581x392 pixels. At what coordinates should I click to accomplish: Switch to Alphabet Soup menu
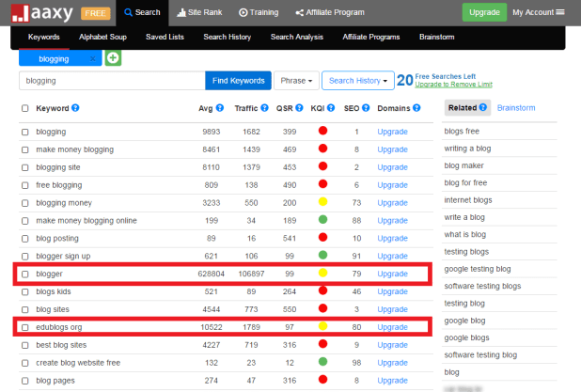click(102, 37)
